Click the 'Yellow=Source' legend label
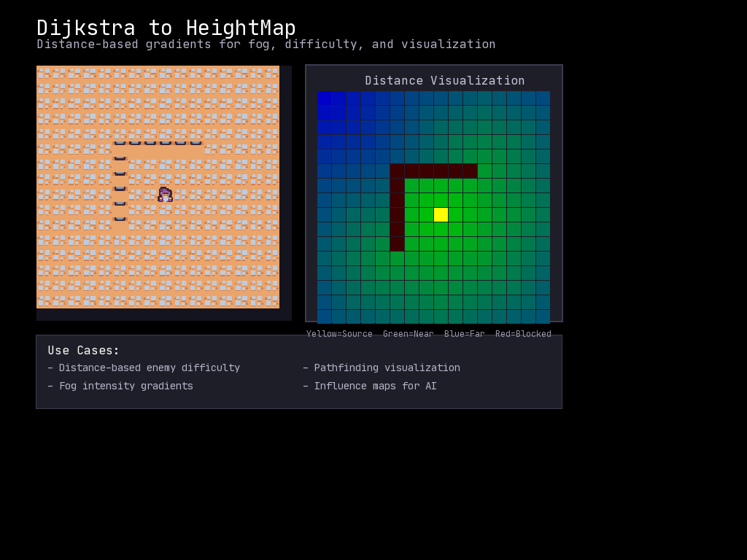 click(339, 334)
